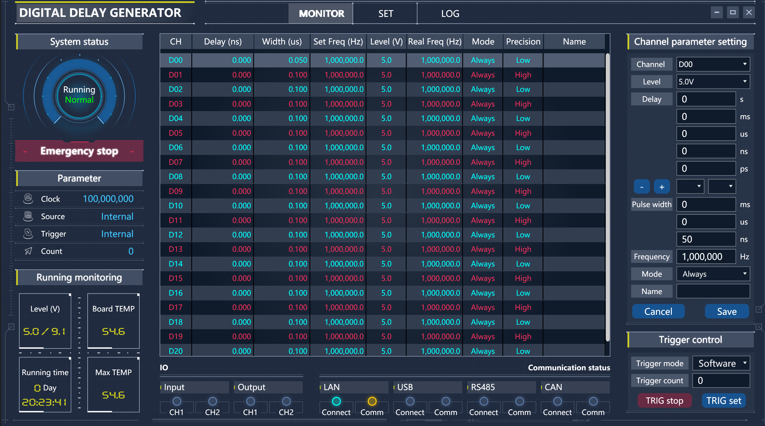765x426 pixels.
Task: Click the Save button
Action: coord(726,311)
